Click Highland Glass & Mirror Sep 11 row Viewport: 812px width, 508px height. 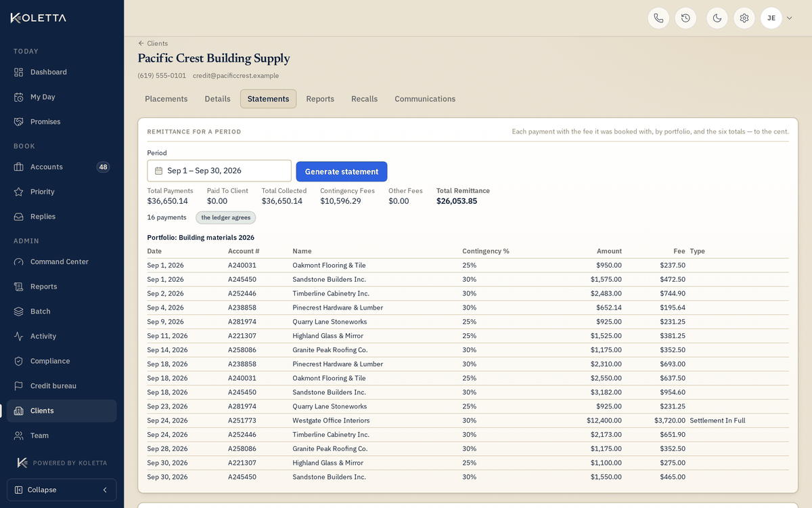[328, 336]
